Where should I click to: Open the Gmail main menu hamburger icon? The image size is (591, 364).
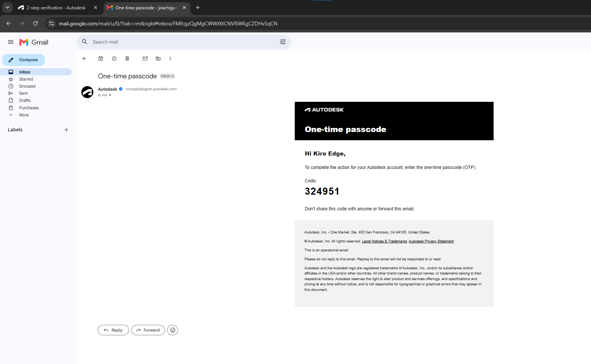(x=11, y=42)
